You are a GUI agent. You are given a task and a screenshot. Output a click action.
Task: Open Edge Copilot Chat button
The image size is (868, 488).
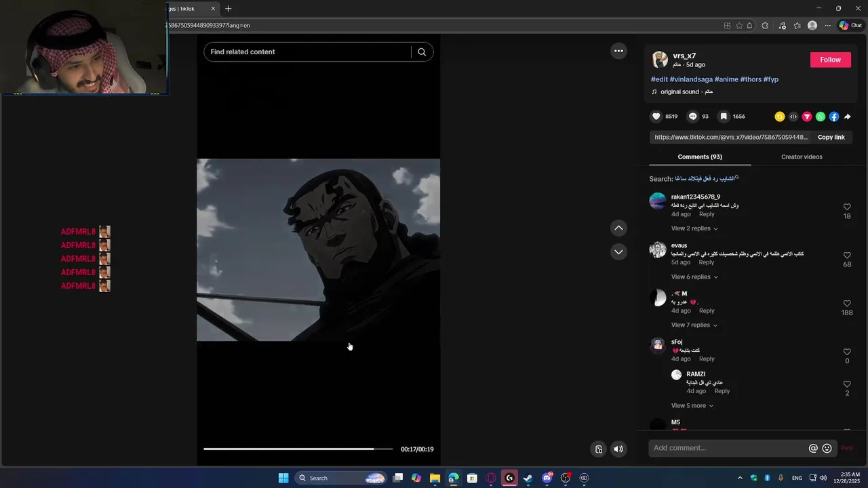pyautogui.click(x=850, y=26)
